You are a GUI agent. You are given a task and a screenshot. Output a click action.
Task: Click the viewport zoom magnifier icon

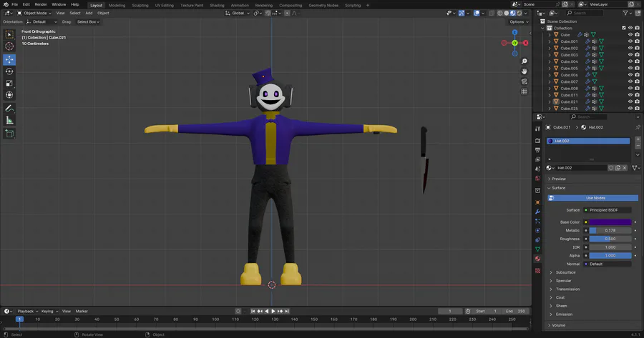[x=524, y=61]
